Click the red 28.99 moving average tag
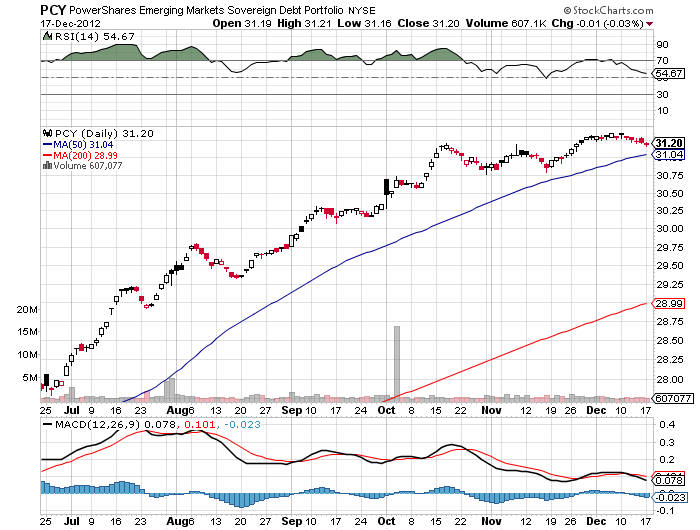 pos(669,304)
